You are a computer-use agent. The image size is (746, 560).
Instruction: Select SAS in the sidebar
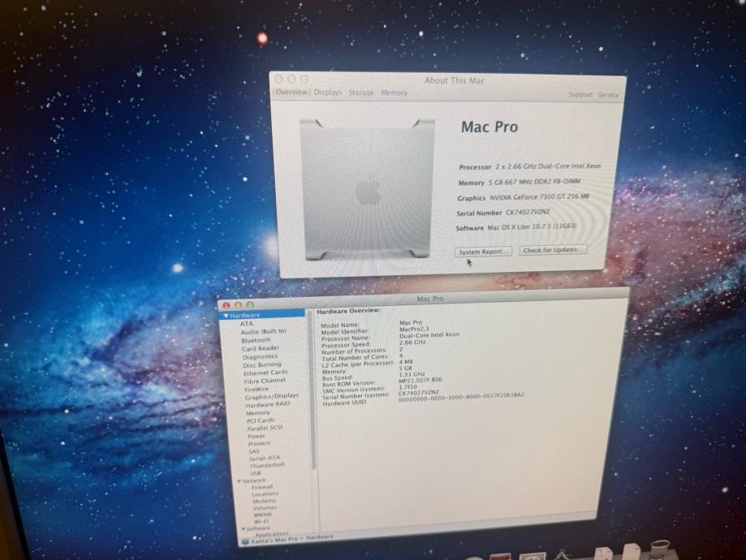click(254, 451)
